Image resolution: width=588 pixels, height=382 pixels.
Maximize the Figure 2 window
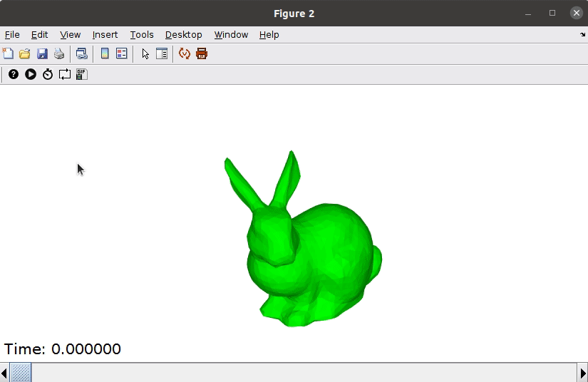click(x=552, y=13)
